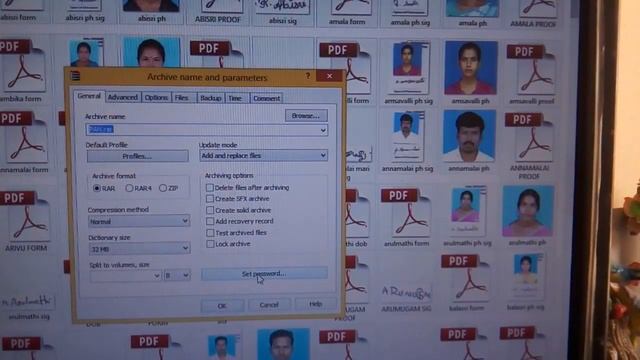Open the Options tab
This screenshot has width=640, height=360.
tap(156, 98)
